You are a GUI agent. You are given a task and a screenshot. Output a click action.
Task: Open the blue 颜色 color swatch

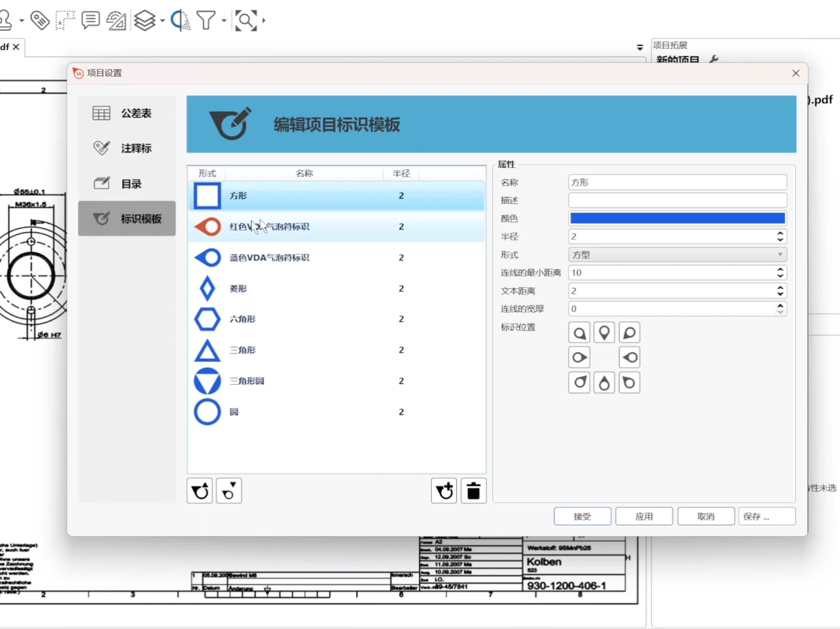tap(677, 218)
